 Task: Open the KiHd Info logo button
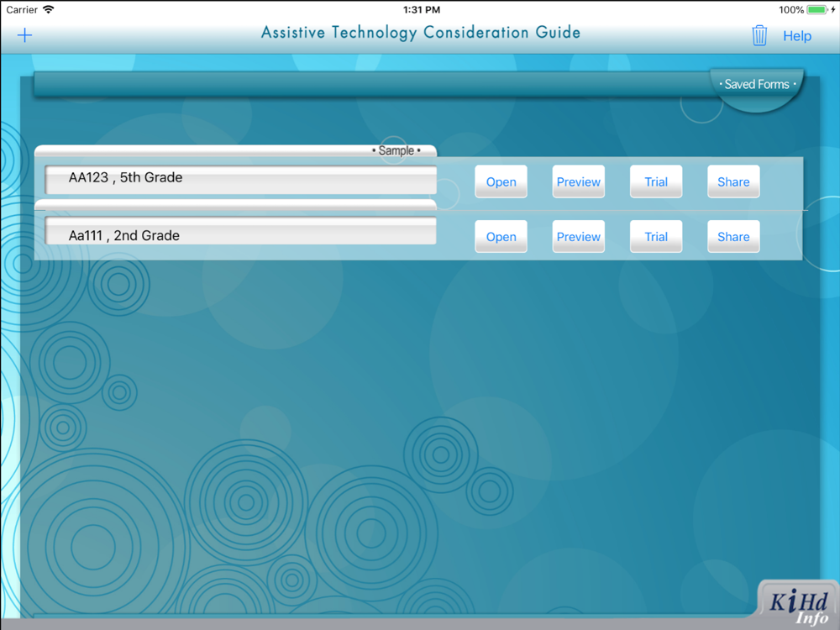798,604
